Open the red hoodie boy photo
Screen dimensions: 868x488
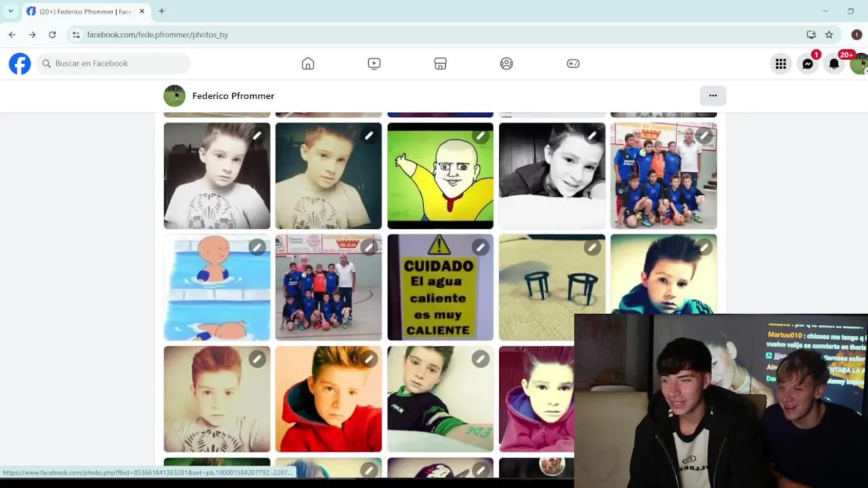[329, 399]
